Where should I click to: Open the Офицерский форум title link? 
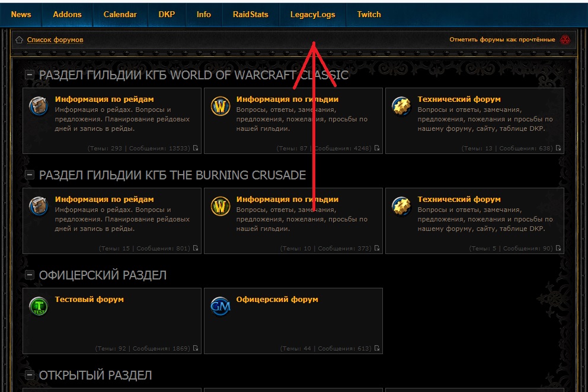277,299
